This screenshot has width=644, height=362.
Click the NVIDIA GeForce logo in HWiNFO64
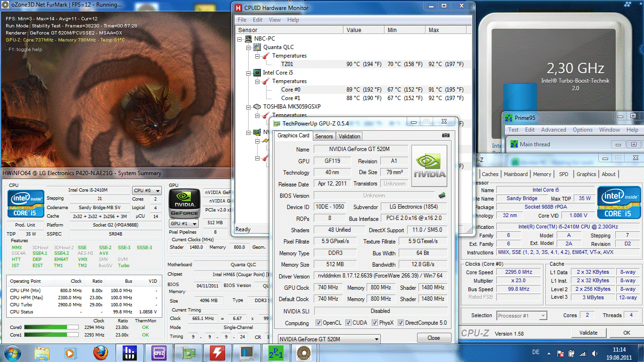pyautogui.click(x=184, y=203)
